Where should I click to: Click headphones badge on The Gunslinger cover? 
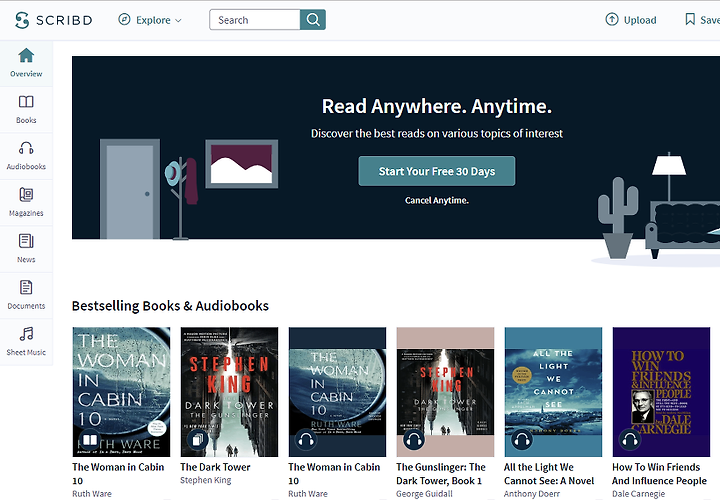[414, 440]
